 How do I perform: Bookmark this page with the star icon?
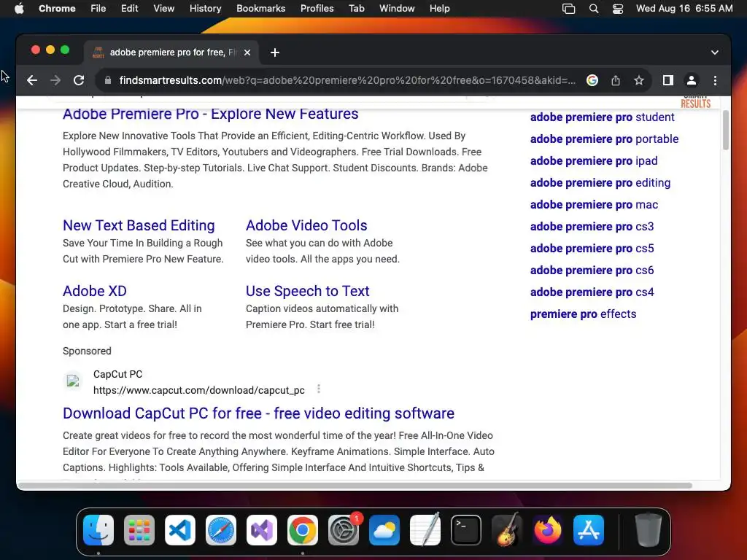[x=639, y=80]
